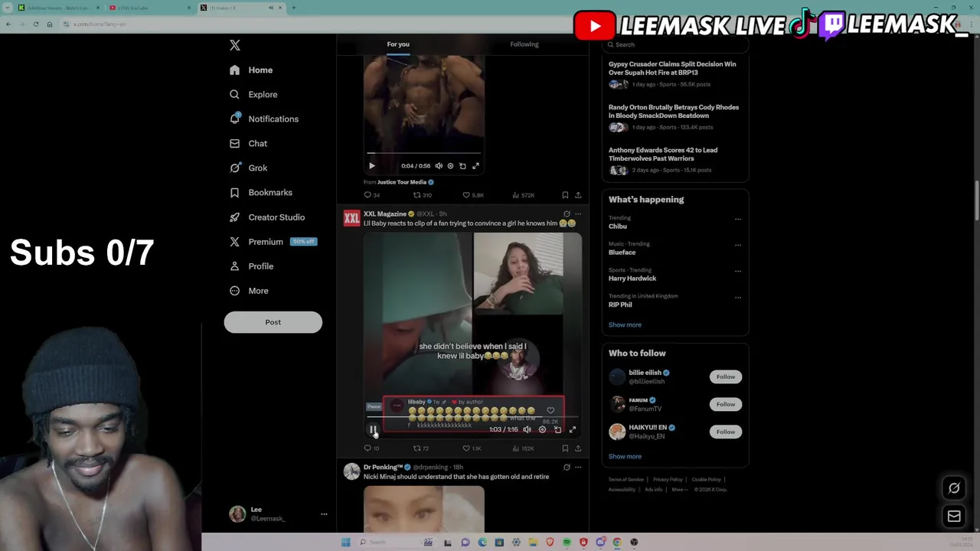Like the post with 5.8K likes
The height and width of the screenshot is (551, 980).
click(x=472, y=195)
